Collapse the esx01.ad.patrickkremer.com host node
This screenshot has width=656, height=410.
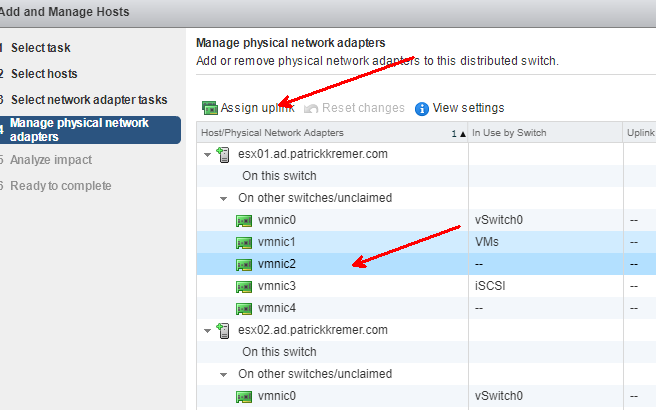pos(206,154)
